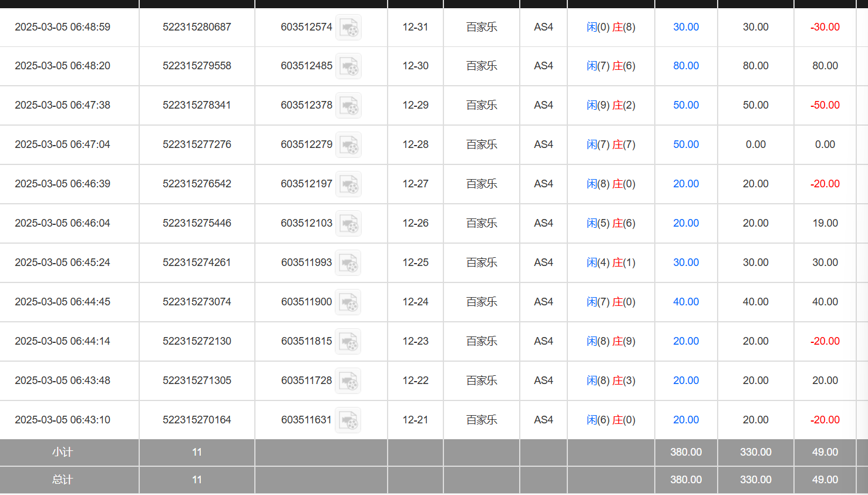View video replay for 603512197
Screen dimensions: 868x495
coord(348,184)
